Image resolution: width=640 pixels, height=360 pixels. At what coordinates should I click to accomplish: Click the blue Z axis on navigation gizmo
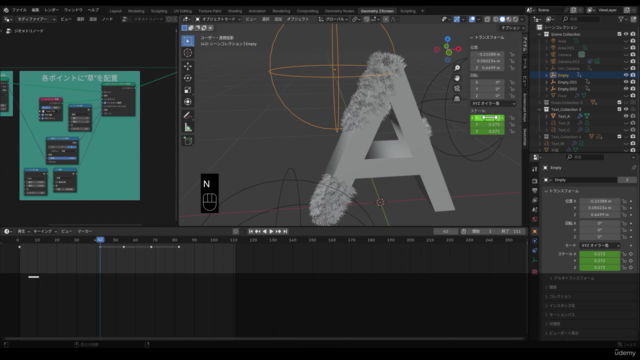click(448, 39)
